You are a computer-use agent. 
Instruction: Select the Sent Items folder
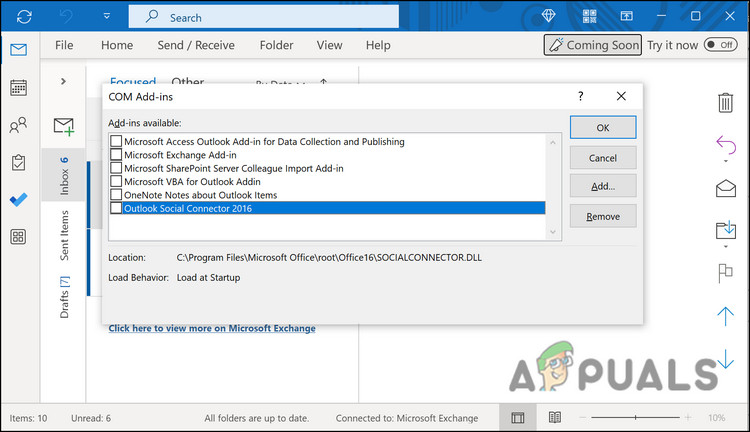click(64, 235)
